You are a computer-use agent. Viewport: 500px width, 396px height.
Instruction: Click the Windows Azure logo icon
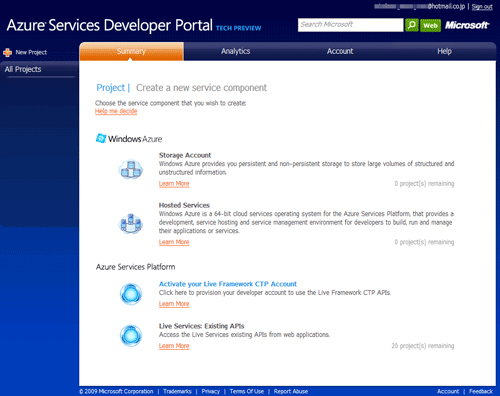pos(101,138)
